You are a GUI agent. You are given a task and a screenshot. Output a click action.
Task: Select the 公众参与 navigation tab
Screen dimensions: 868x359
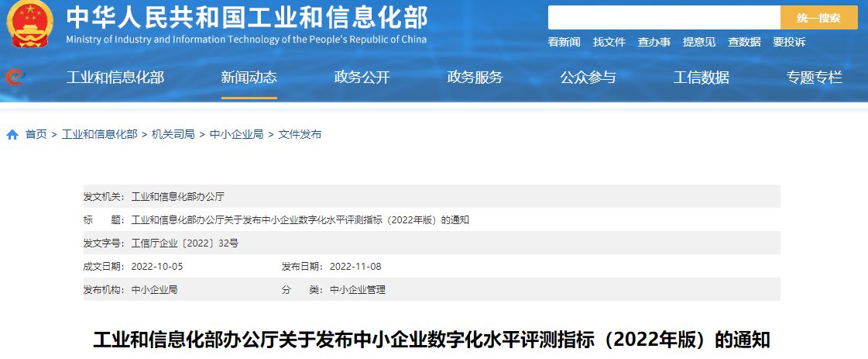588,78
